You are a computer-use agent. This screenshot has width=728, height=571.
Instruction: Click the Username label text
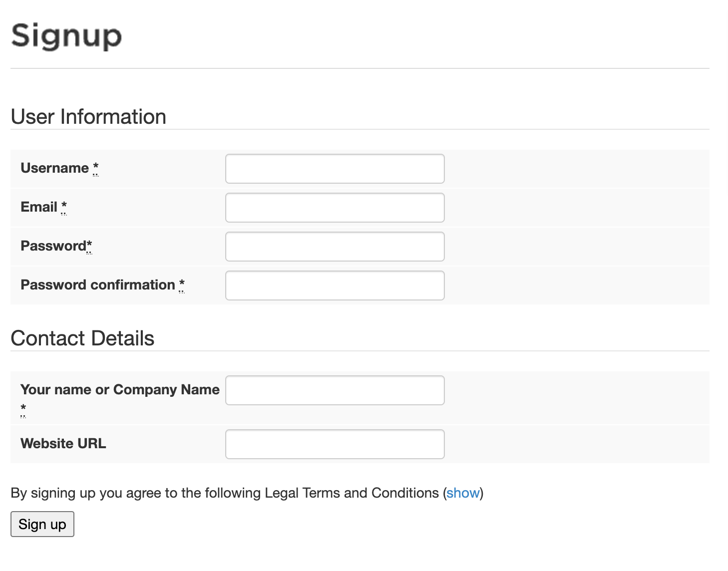(x=55, y=168)
